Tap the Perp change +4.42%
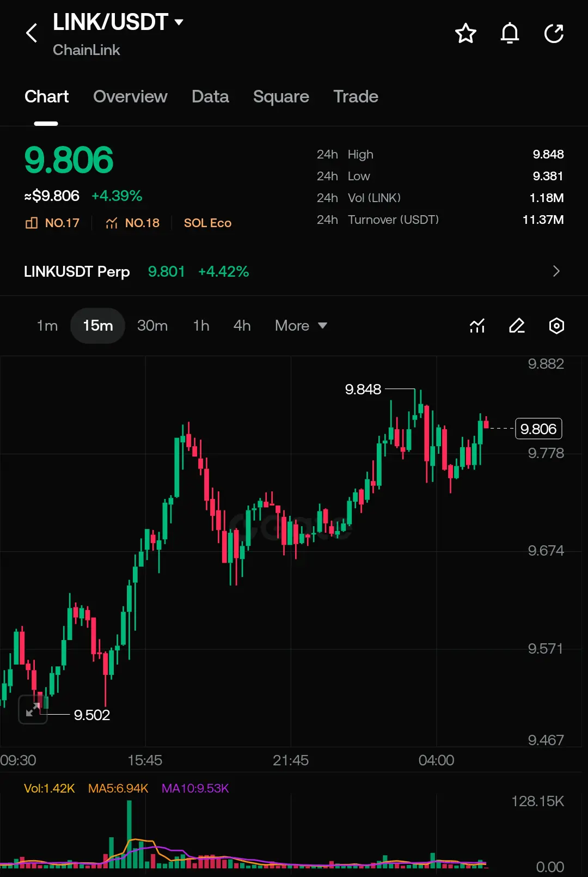 pos(223,271)
